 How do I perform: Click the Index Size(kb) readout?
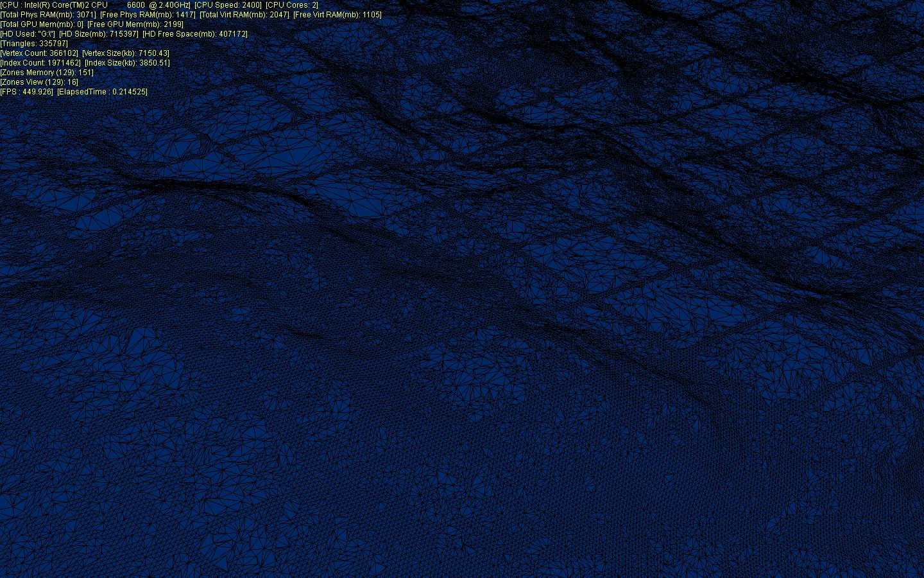[127, 63]
